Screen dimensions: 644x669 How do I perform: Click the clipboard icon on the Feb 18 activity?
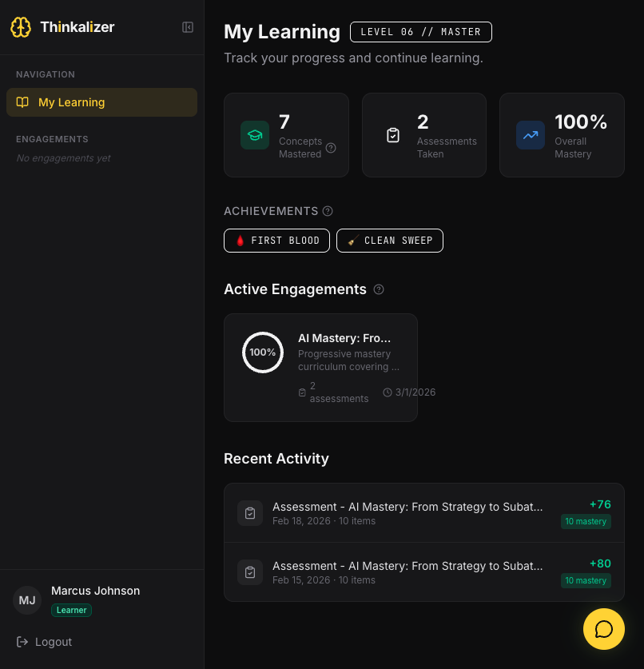point(250,513)
